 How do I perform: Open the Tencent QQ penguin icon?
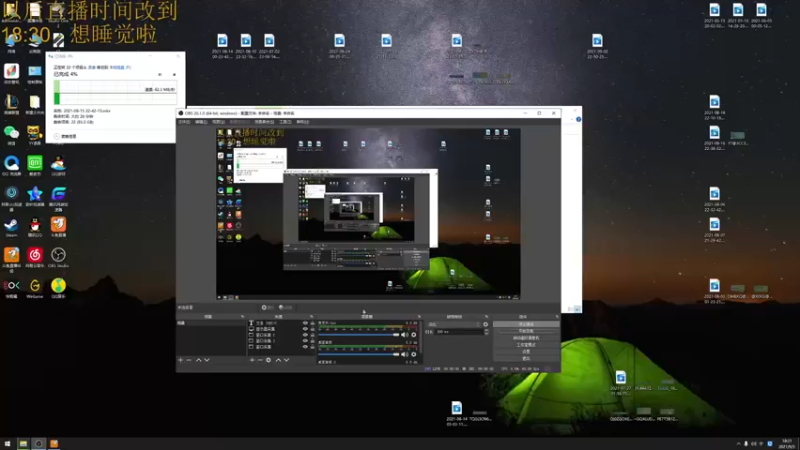click(x=35, y=227)
